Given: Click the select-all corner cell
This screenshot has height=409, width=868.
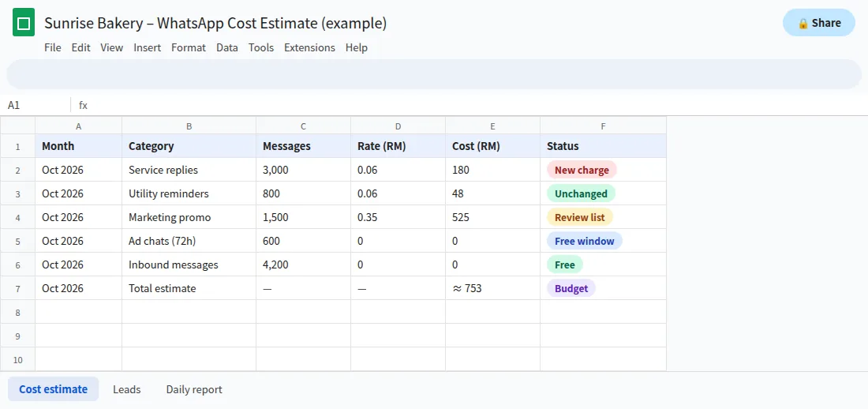Looking at the screenshot, I should tap(17, 126).
